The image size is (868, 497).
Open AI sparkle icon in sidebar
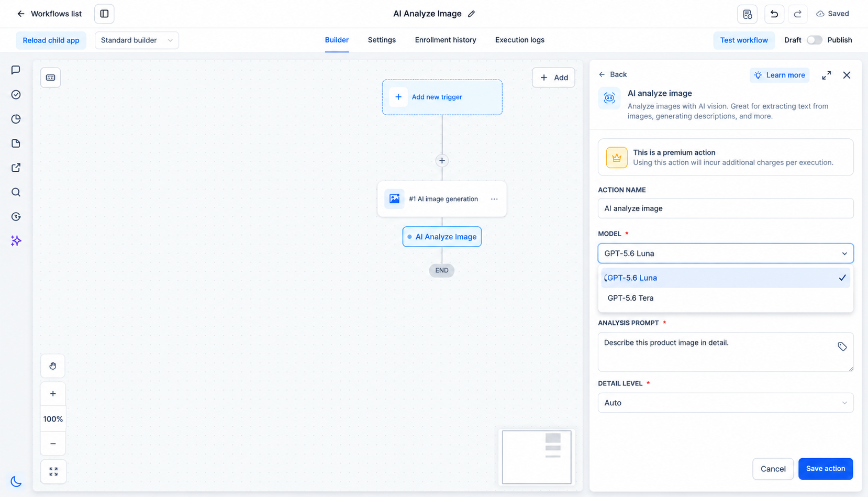(16, 241)
